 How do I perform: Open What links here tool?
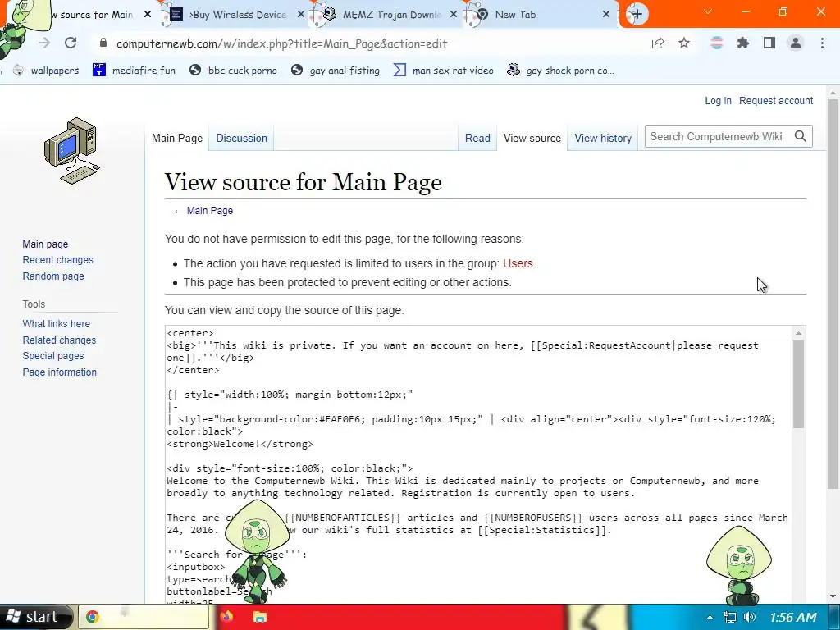pyautogui.click(x=57, y=324)
